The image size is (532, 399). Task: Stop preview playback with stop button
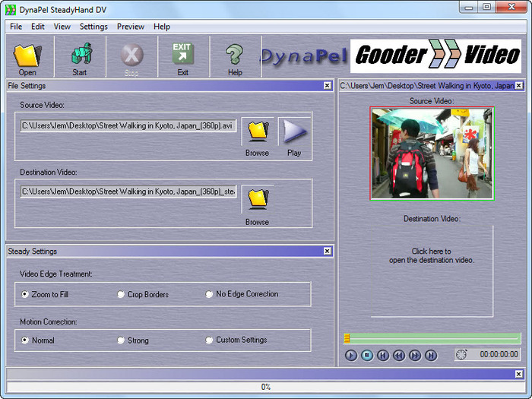tap(367, 355)
